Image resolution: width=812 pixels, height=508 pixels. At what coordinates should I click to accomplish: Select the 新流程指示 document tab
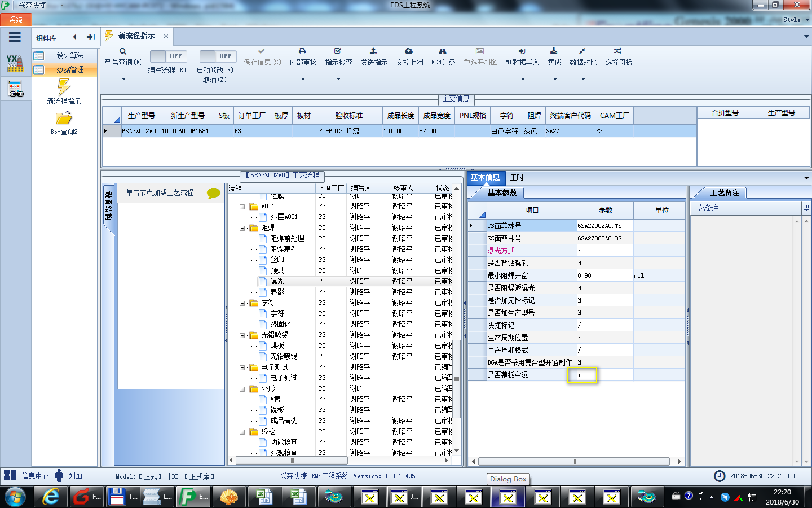coord(136,36)
